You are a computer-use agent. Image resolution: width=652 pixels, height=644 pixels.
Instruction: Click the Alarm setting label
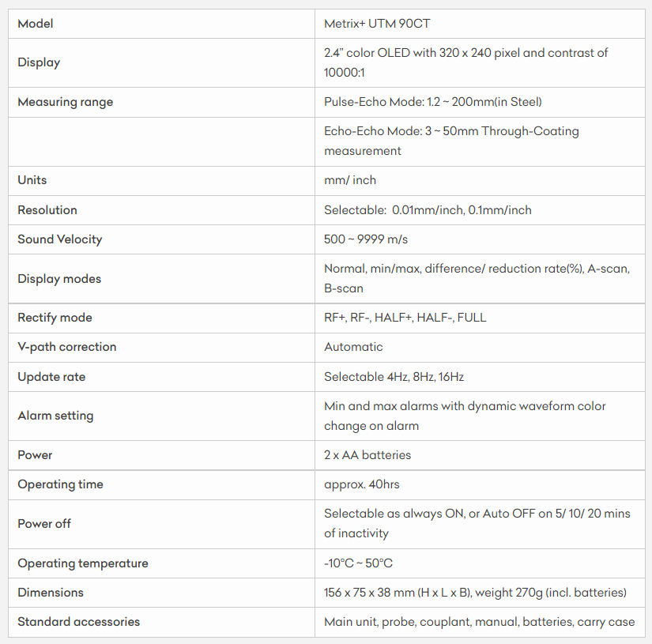click(55, 416)
